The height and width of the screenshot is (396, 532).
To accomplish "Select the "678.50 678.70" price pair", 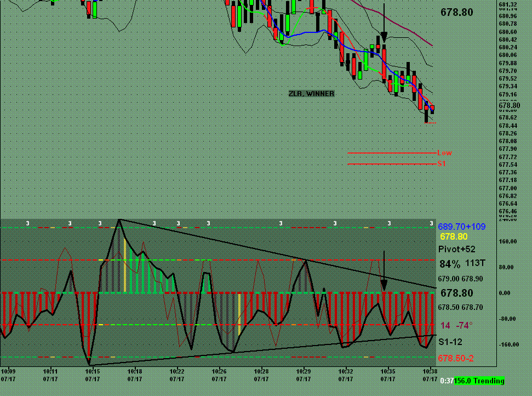I will click(460, 307).
